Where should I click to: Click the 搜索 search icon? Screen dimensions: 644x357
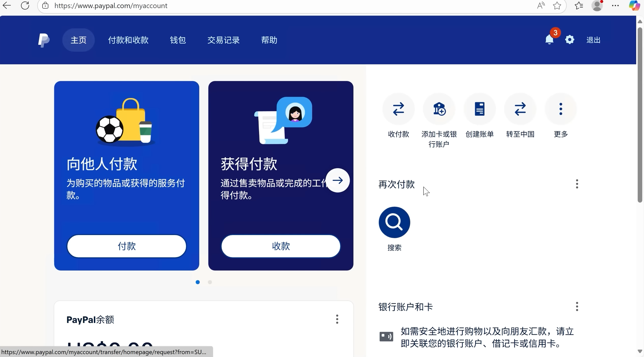click(x=394, y=222)
